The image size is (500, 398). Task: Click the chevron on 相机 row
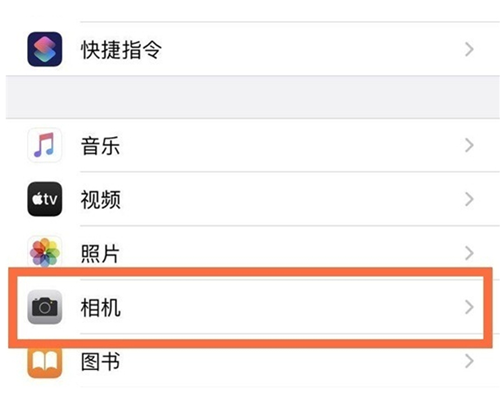(x=469, y=307)
